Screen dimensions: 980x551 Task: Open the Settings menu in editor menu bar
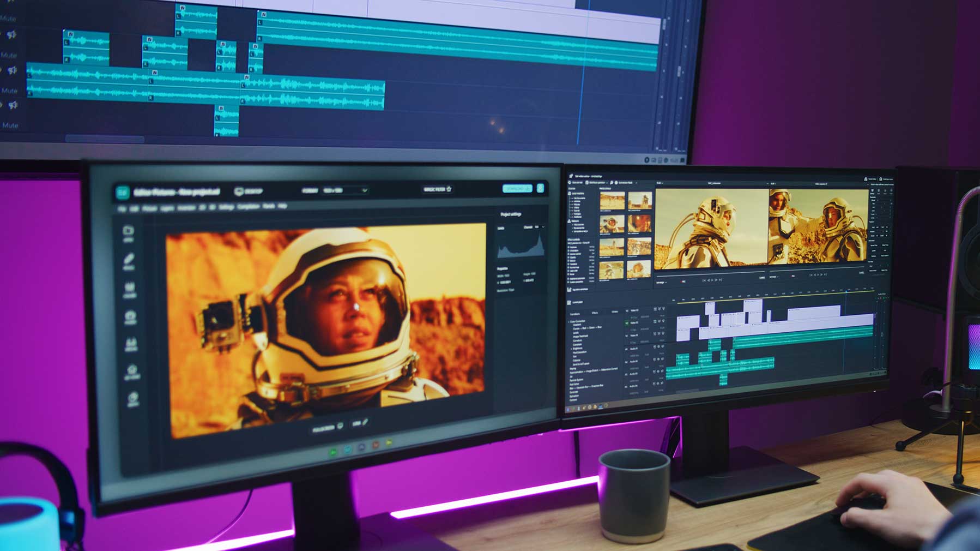(x=226, y=207)
